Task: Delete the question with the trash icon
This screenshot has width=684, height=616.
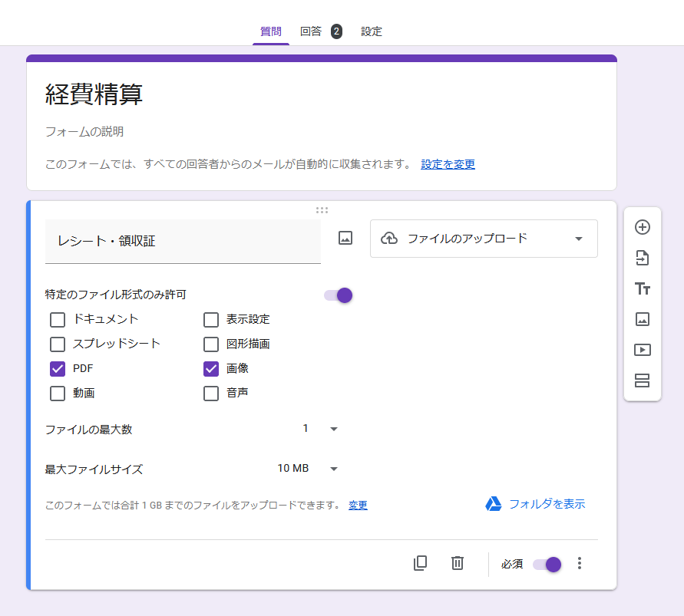Action: [x=457, y=563]
